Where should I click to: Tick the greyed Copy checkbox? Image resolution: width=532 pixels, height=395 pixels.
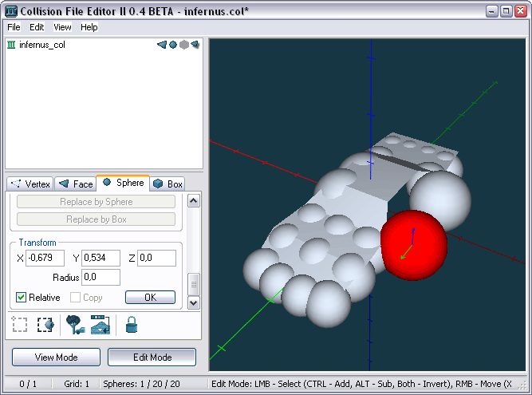pyautogui.click(x=75, y=298)
